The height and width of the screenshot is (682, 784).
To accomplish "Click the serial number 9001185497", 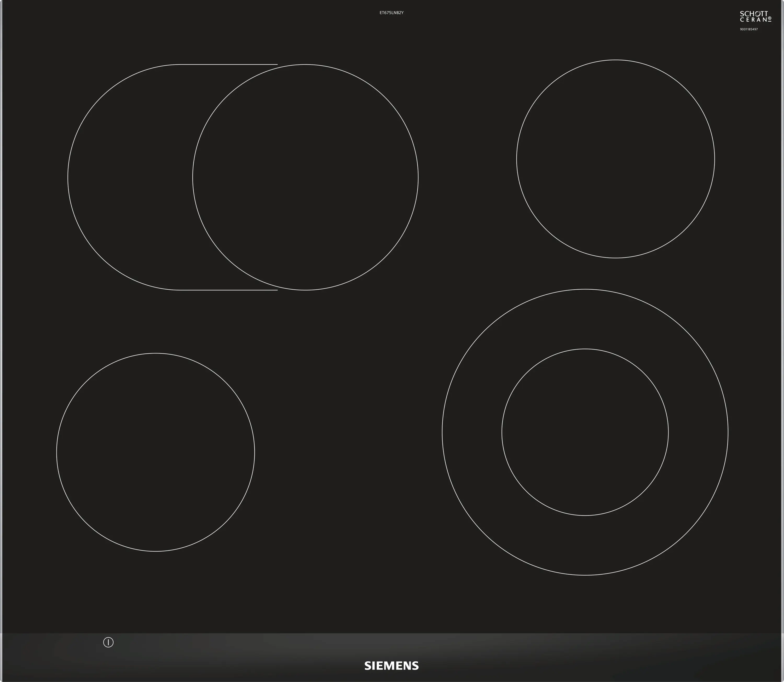I will tap(749, 29).
